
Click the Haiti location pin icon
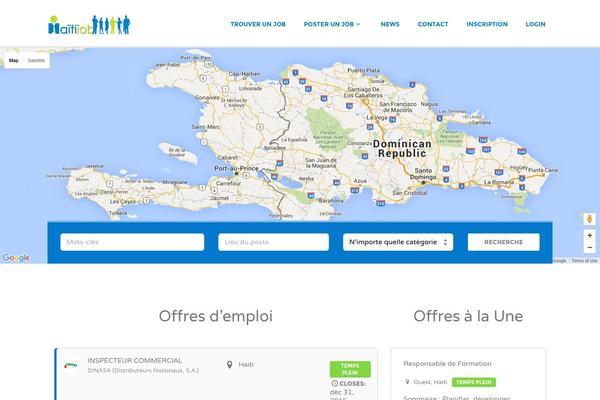(x=229, y=364)
